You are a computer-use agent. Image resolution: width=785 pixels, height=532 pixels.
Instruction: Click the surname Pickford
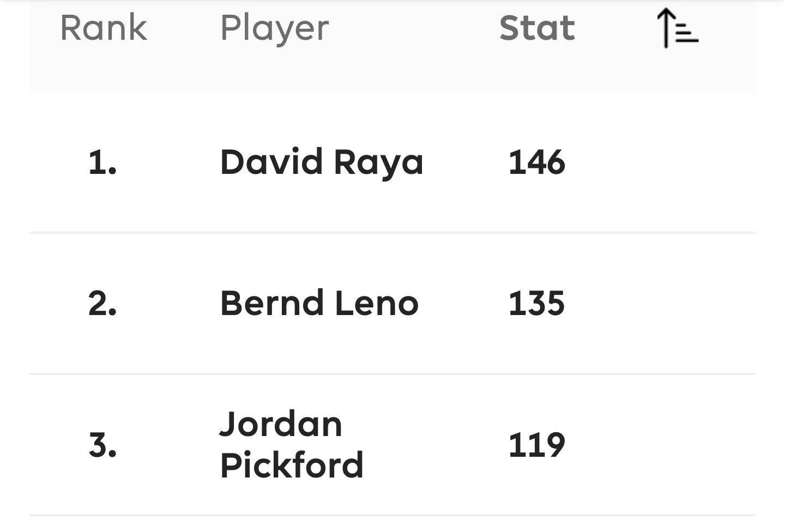coord(292,465)
